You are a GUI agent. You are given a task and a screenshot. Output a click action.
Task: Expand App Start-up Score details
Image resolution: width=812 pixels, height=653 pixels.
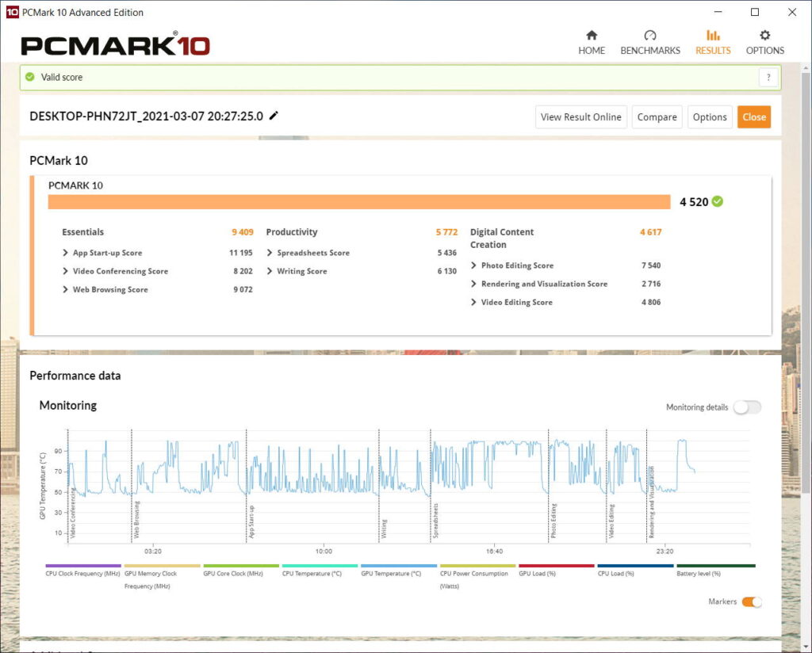(x=65, y=253)
